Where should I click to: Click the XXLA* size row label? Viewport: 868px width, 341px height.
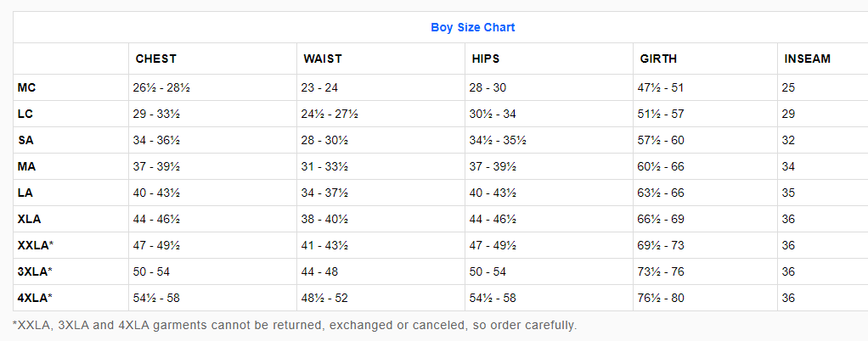tap(36, 245)
